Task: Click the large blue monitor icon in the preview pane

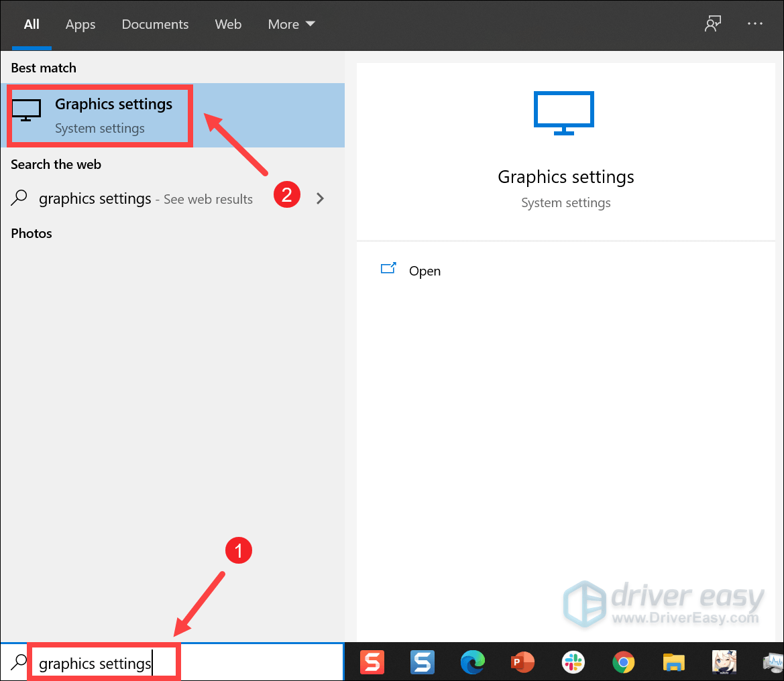Action: [x=563, y=113]
